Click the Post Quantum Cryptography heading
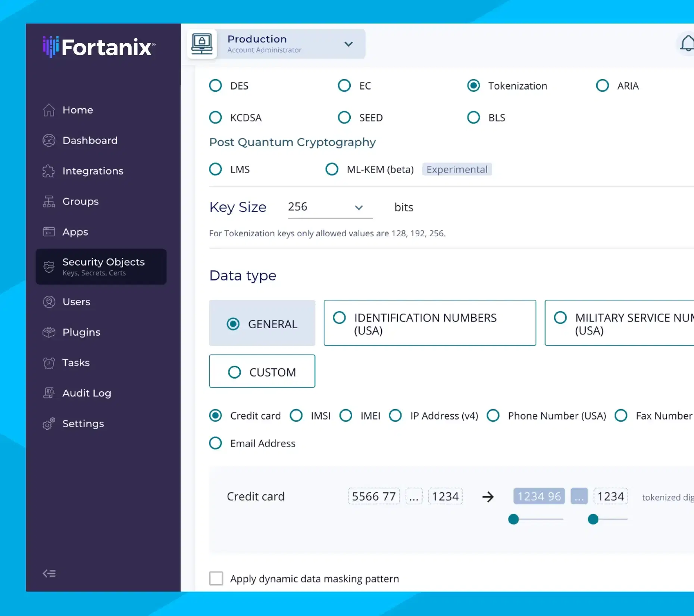Image resolution: width=694 pixels, height=616 pixels. [292, 142]
